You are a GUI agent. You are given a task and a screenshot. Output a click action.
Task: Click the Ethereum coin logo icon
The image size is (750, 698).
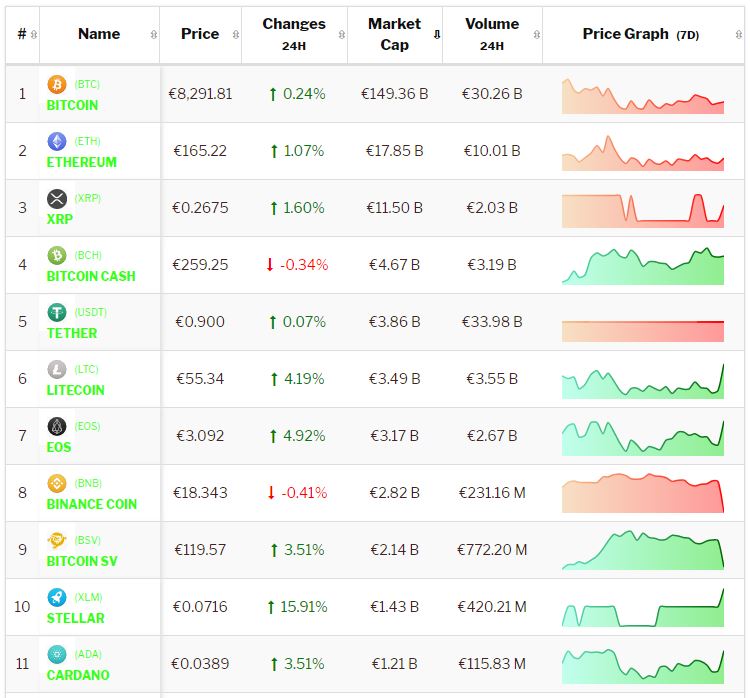[x=57, y=142]
